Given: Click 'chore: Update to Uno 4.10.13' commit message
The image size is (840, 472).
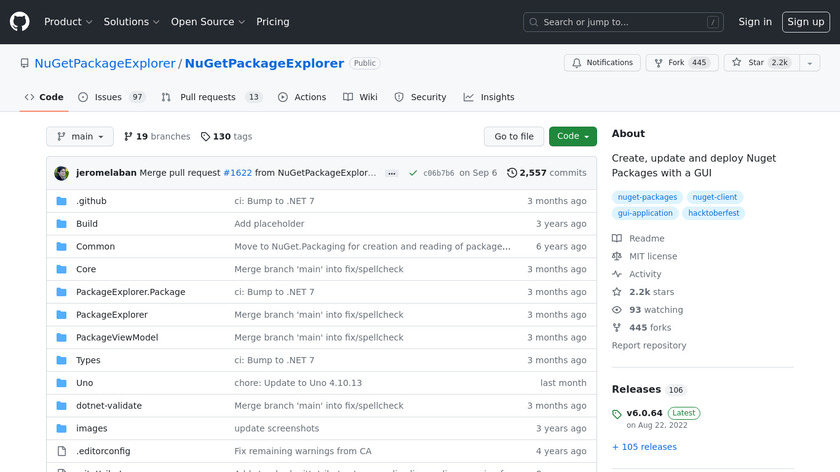Looking at the screenshot, I should coord(298,383).
